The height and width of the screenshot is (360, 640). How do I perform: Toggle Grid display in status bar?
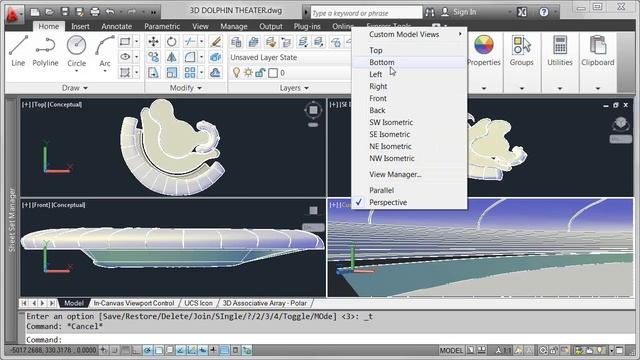125,350
